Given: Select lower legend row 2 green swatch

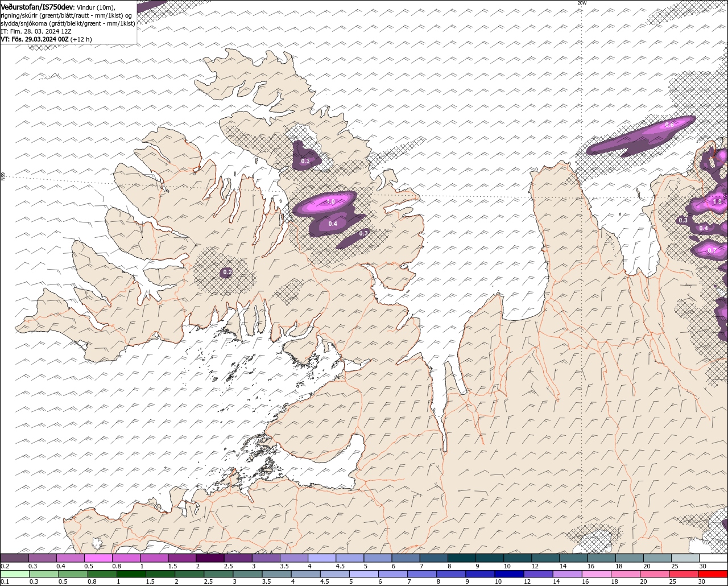Looking at the screenshot, I should tap(190, 574).
